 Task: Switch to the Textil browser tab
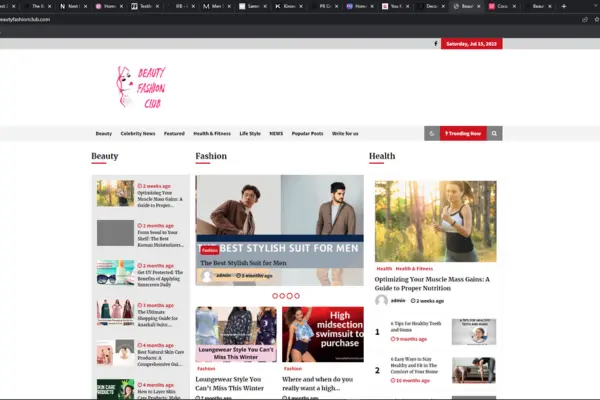[145, 6]
